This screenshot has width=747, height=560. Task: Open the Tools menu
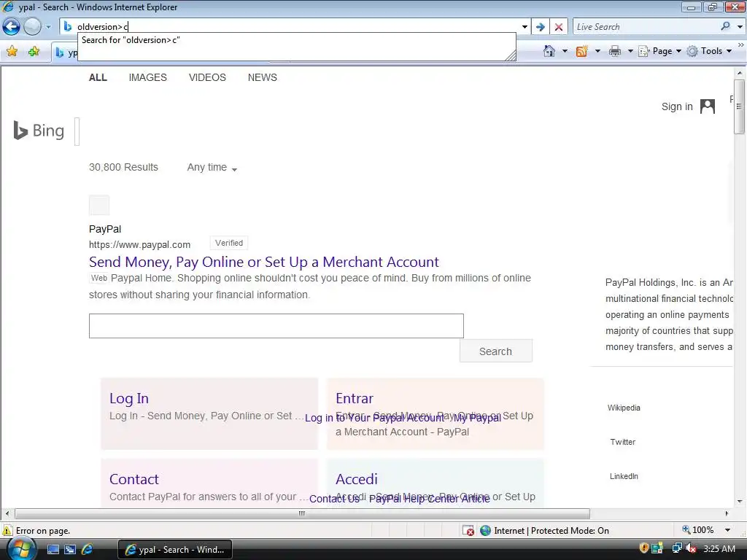point(709,51)
